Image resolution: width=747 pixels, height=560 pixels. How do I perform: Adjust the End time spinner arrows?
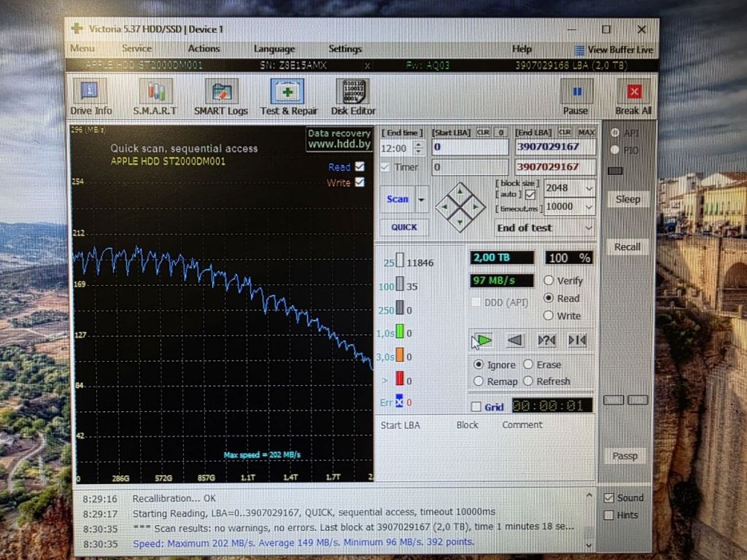[418, 148]
